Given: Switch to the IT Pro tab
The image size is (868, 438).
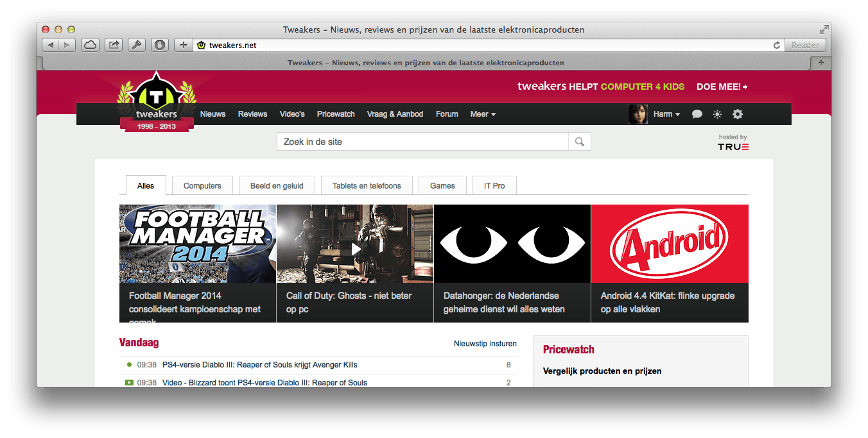Looking at the screenshot, I should tap(494, 185).
